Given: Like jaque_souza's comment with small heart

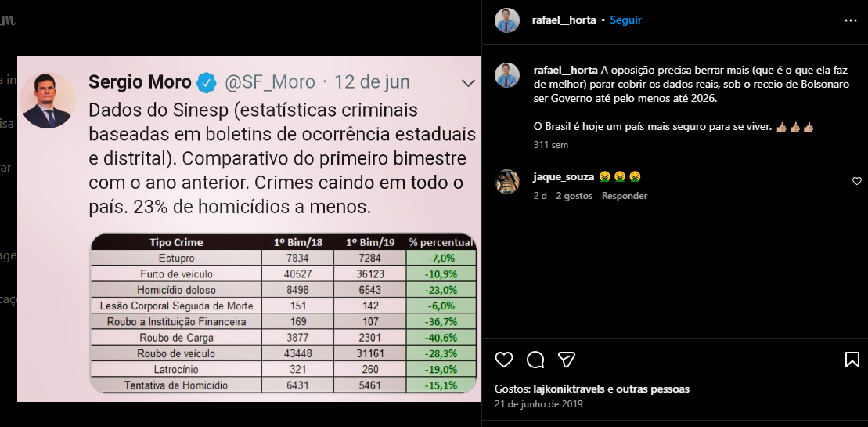Looking at the screenshot, I should [856, 181].
